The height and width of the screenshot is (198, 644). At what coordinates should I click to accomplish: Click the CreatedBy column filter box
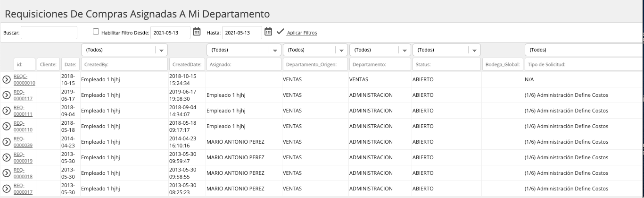124,64
